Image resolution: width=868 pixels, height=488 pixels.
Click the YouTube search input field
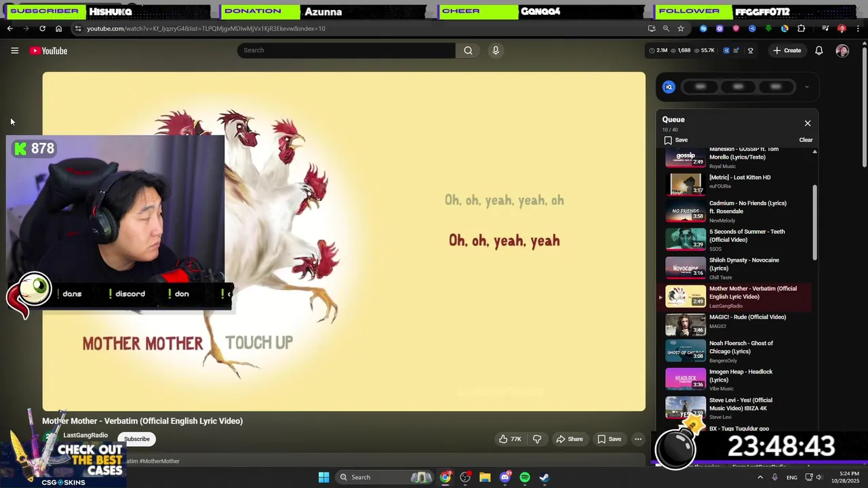pos(347,50)
